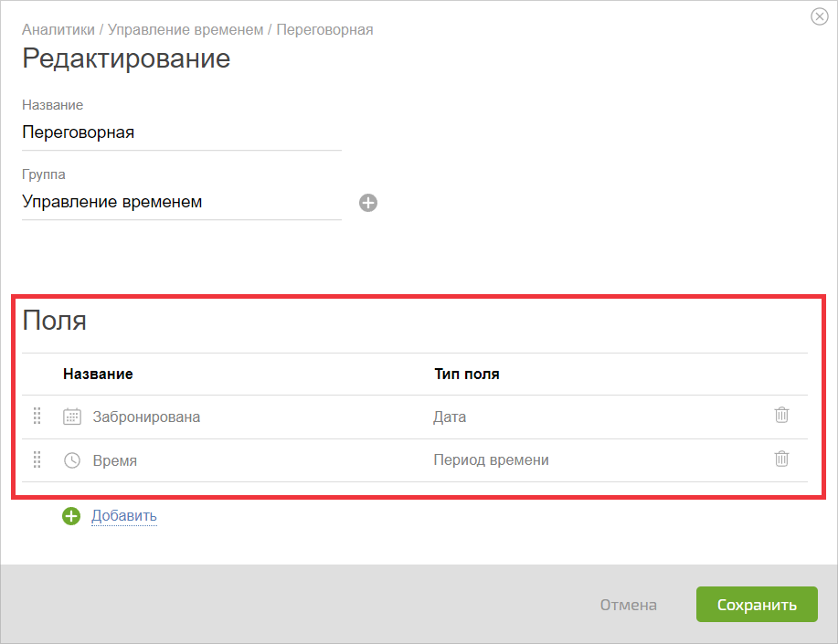838x644 pixels.
Task: Close the editing dialog with X
Action: [x=820, y=16]
